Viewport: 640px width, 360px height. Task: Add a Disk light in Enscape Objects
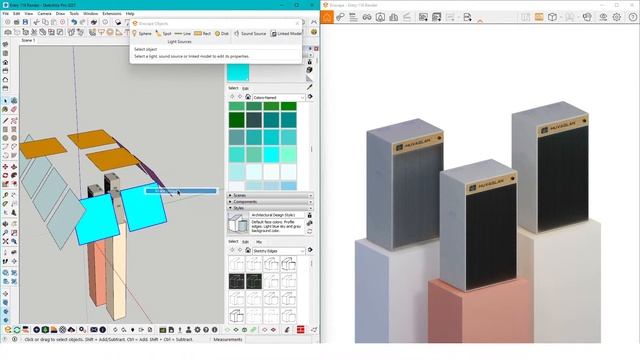pos(222,33)
